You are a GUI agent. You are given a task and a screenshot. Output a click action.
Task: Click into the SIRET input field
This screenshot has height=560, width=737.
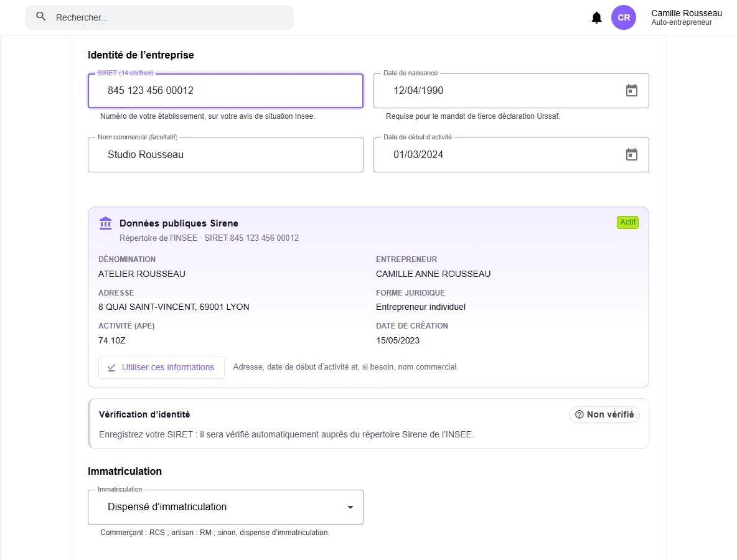pyautogui.click(x=225, y=91)
